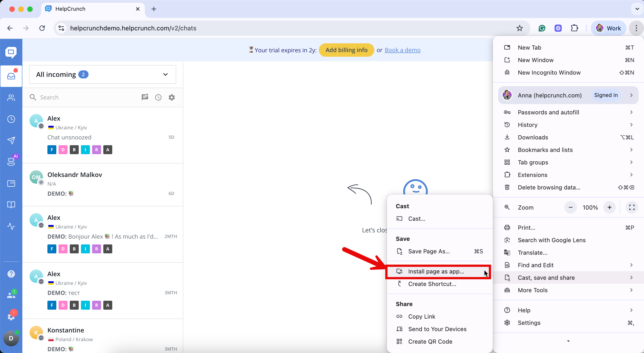Open Oleksandr Malkov chat
This screenshot has height=353, width=644.
coord(102,185)
